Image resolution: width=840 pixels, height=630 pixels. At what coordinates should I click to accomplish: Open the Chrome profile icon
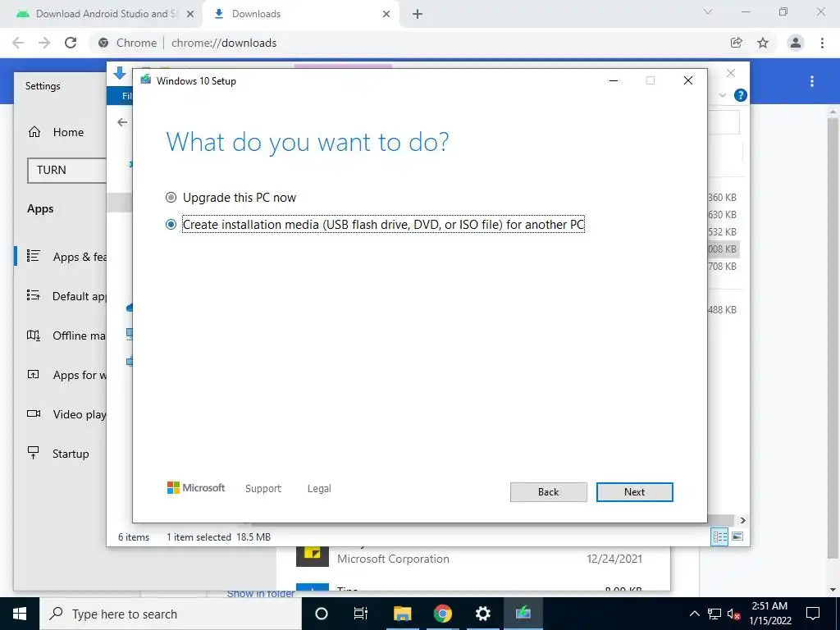tap(796, 43)
